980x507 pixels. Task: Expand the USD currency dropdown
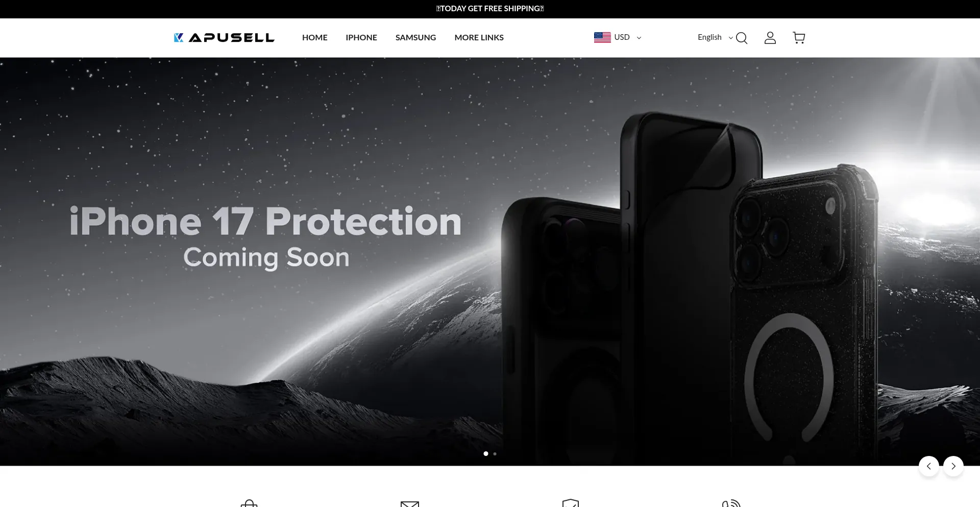pyautogui.click(x=618, y=37)
